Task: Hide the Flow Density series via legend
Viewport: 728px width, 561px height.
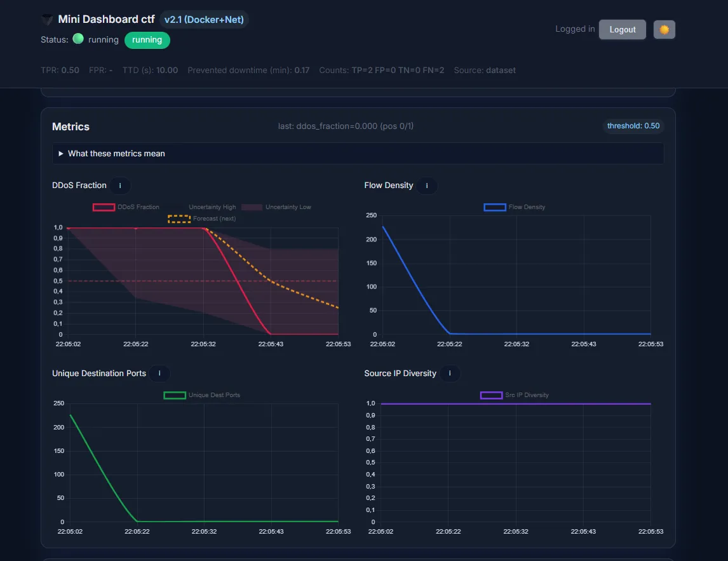Action: point(515,207)
